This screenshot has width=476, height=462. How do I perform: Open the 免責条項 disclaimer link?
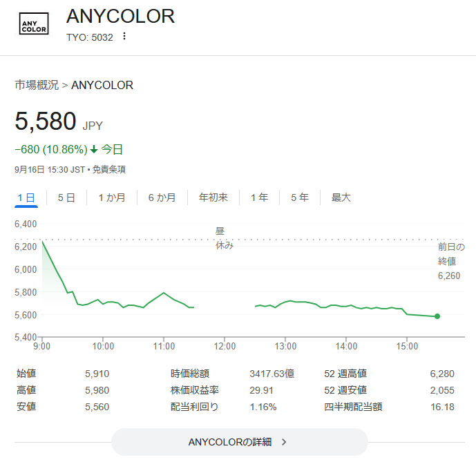coord(109,169)
